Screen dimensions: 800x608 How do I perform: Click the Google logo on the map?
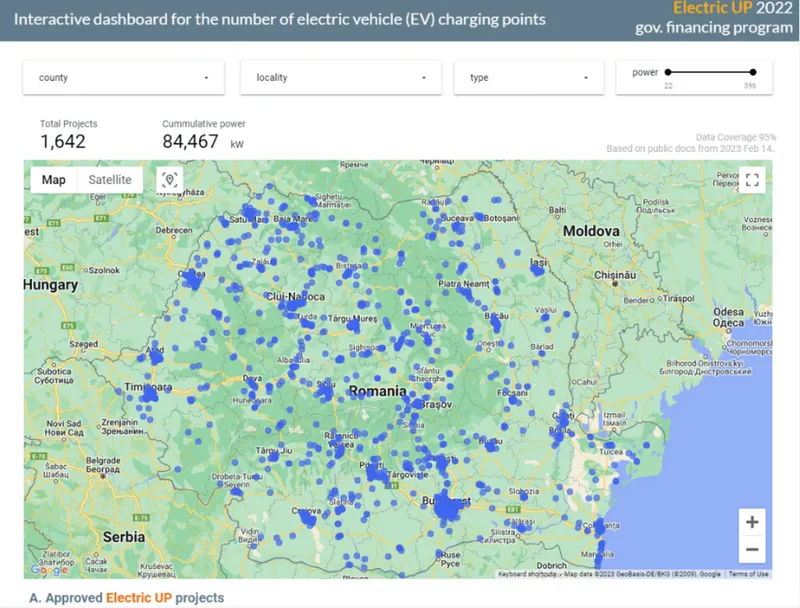pos(48,569)
